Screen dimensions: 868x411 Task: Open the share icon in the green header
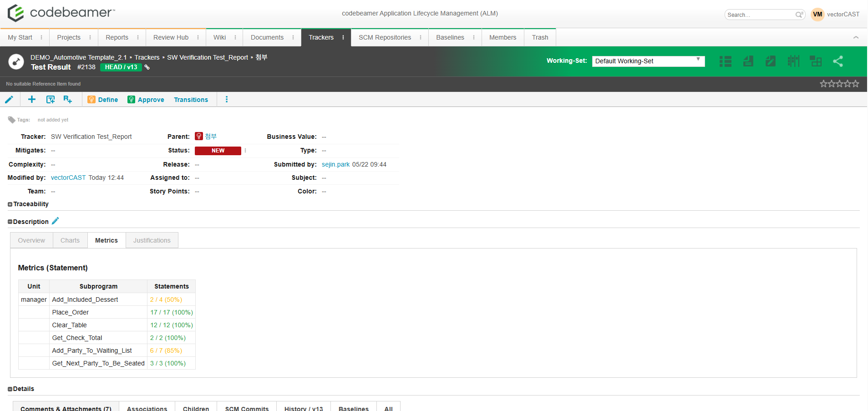click(x=838, y=61)
